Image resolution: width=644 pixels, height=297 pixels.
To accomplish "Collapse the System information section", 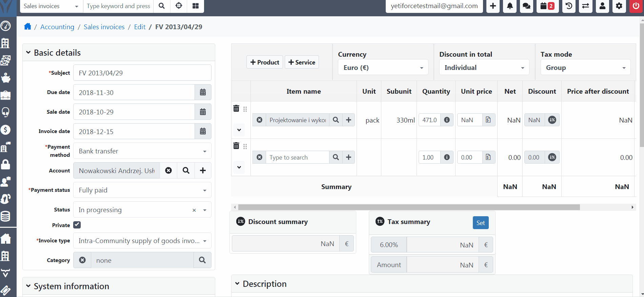I will (x=28, y=286).
